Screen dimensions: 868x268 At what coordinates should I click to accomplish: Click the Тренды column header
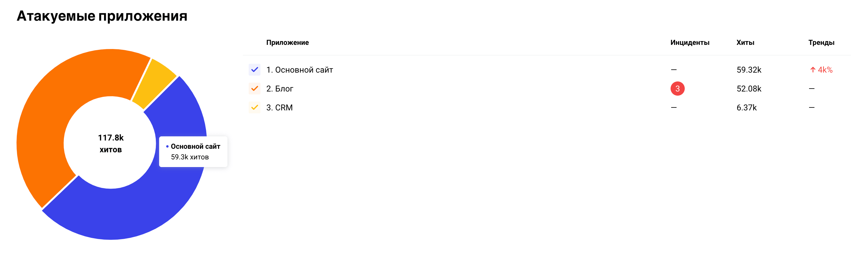821,43
